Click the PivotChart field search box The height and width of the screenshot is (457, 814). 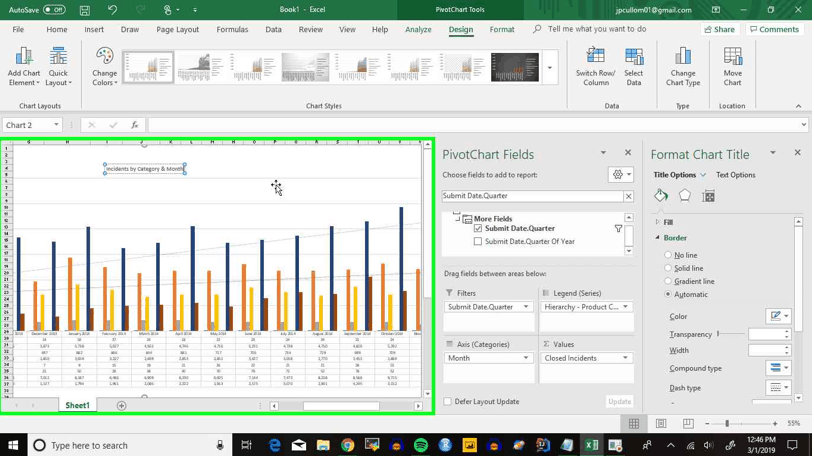[533, 196]
